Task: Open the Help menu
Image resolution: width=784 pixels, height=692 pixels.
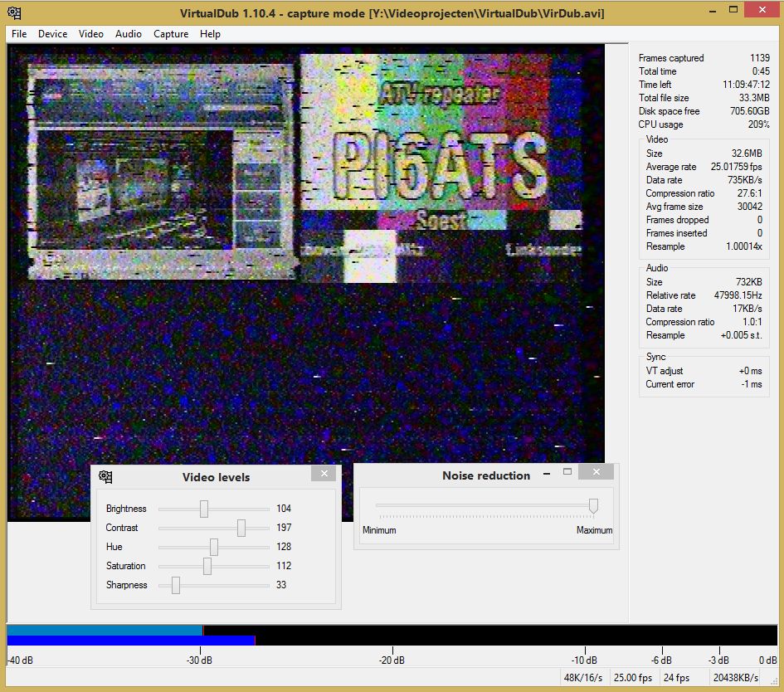Action: pos(210,33)
